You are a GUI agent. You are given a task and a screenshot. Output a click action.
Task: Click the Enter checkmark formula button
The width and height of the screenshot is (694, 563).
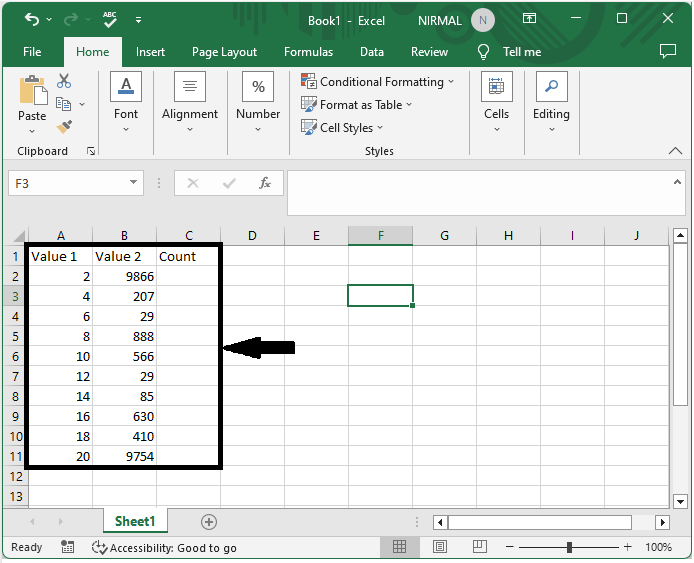click(x=229, y=183)
